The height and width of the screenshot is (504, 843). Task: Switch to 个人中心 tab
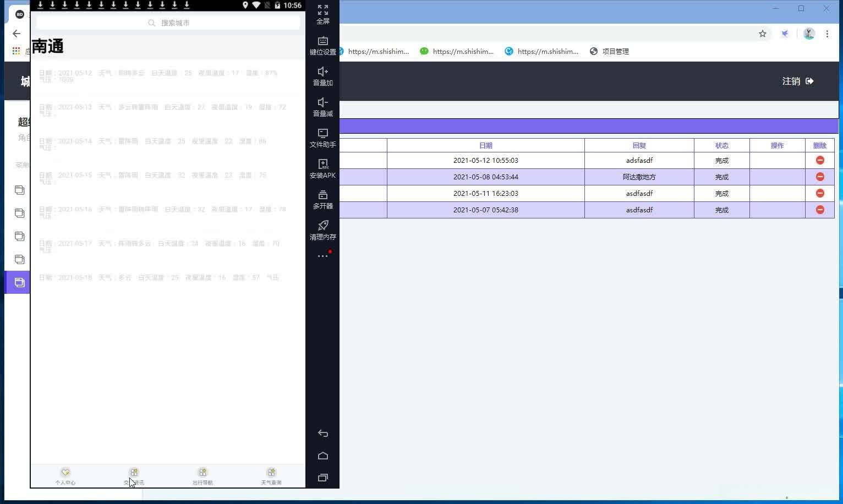click(x=65, y=476)
